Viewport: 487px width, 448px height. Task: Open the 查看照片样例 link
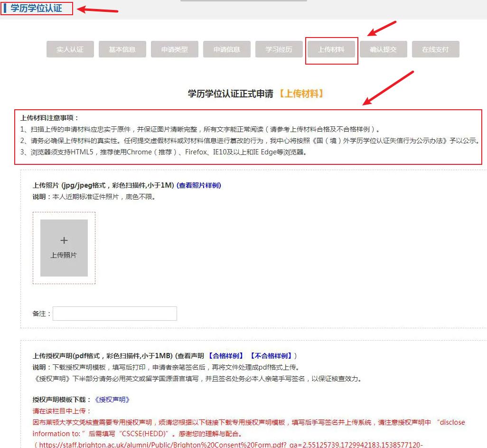click(x=199, y=185)
